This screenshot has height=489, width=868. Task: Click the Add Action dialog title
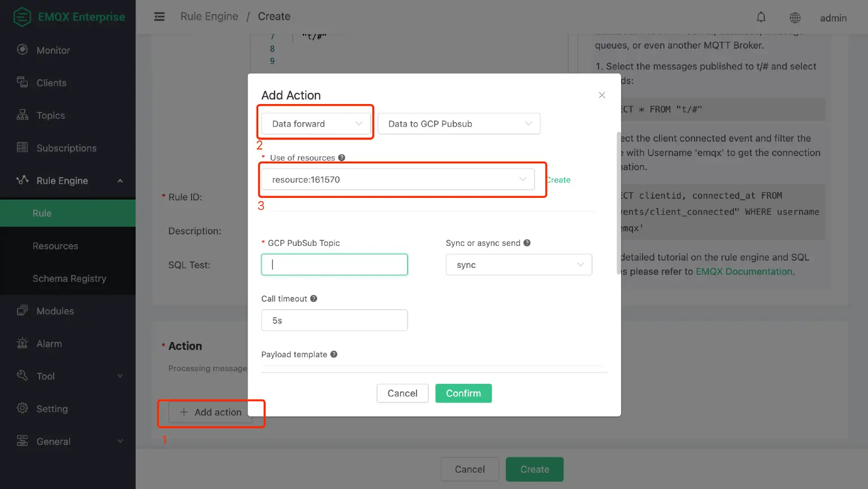point(291,96)
